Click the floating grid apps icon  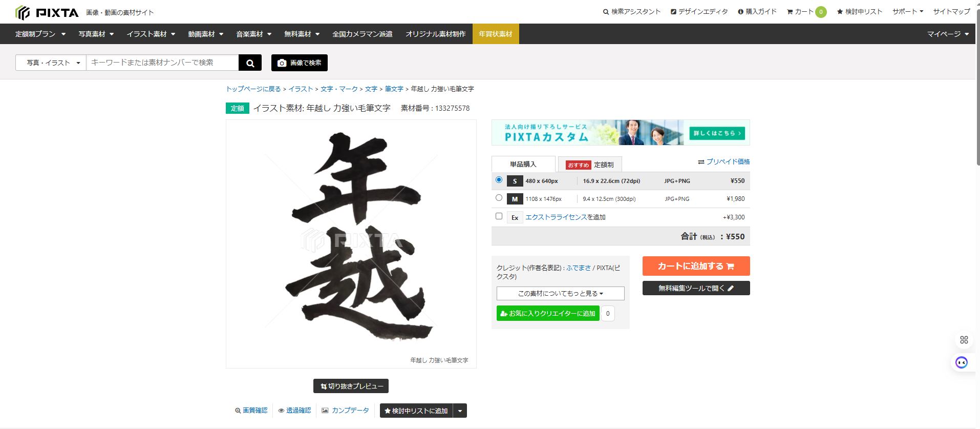point(964,340)
